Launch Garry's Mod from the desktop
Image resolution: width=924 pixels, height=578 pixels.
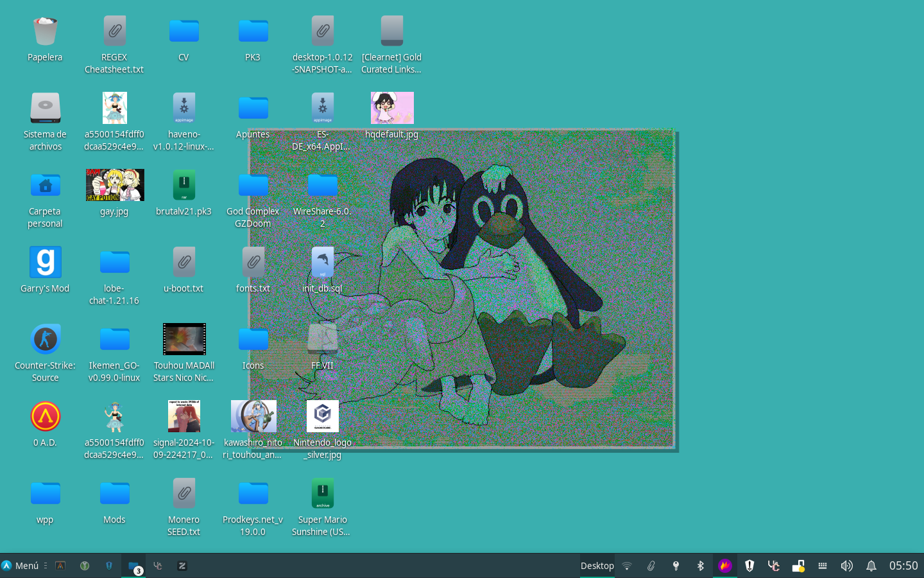[x=45, y=262]
